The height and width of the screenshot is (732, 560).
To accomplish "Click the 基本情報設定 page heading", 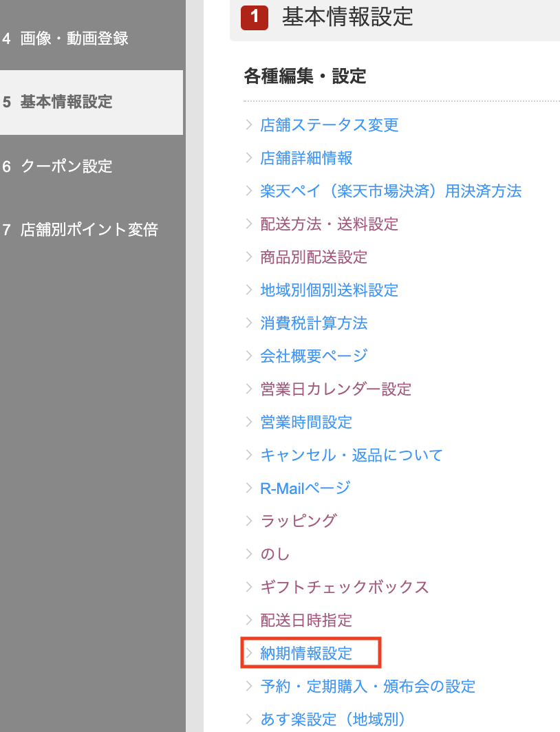I will click(x=347, y=17).
